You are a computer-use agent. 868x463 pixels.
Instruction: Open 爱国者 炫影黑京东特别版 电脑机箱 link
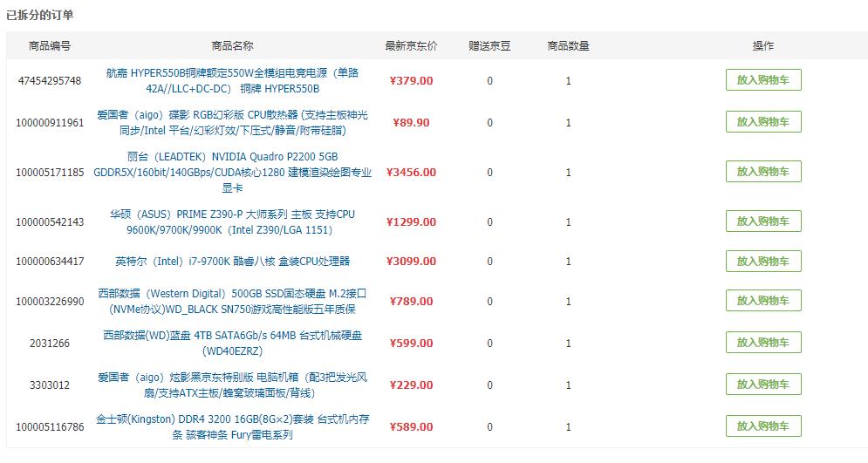[233, 385]
